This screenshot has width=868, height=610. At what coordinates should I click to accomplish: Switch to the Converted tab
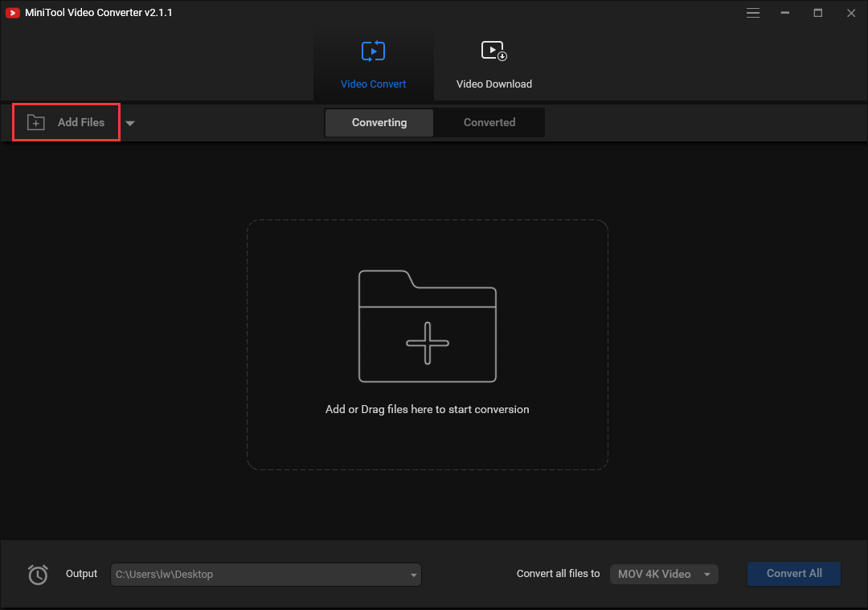[x=489, y=122]
